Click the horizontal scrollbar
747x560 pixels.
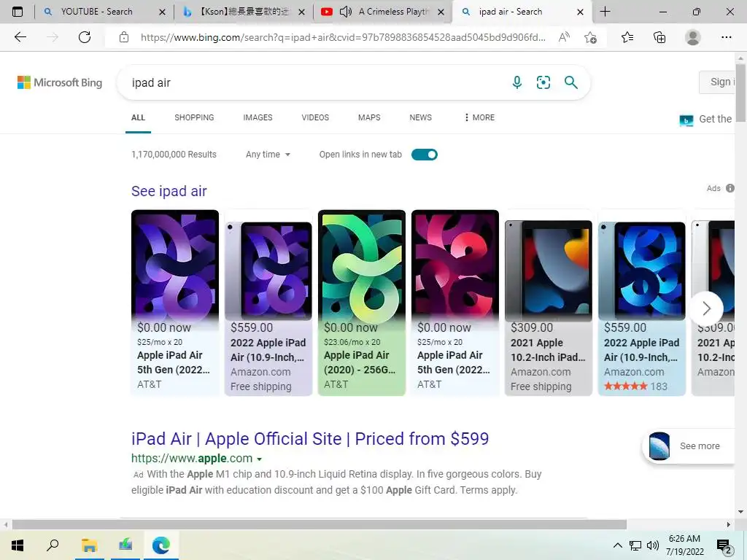[320, 524]
